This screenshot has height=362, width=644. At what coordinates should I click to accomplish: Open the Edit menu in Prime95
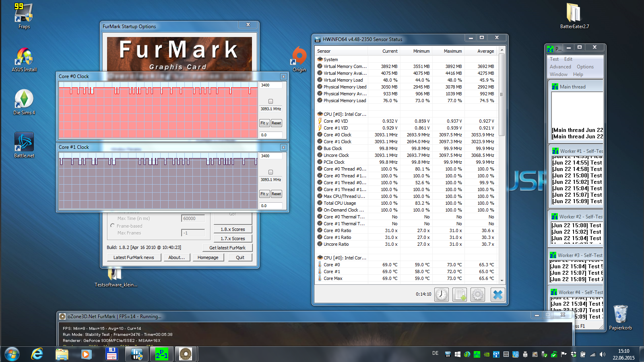click(568, 59)
